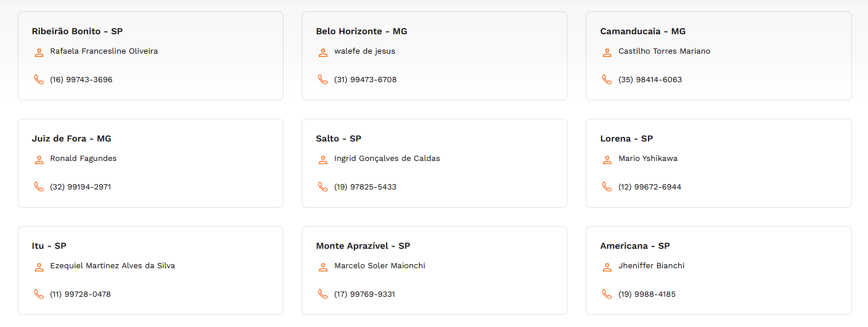This screenshot has height=327, width=868.
Task: Select the Salto - SP card heading
Action: click(338, 139)
